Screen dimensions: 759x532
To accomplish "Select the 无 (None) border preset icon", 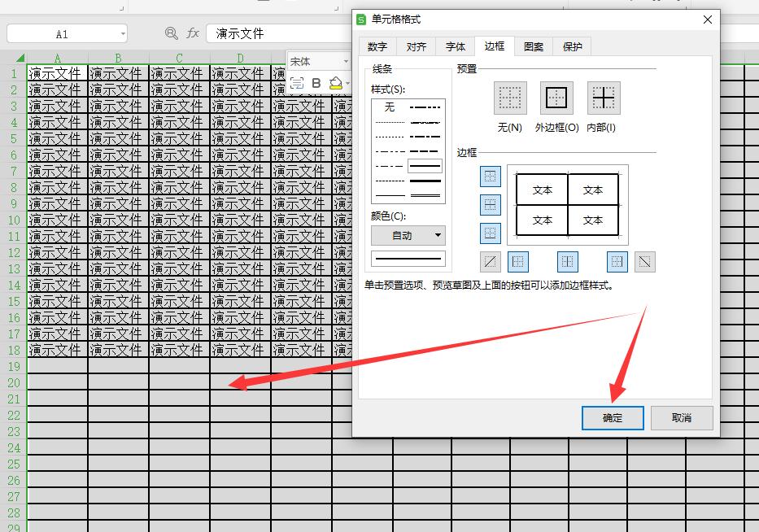I will click(509, 97).
